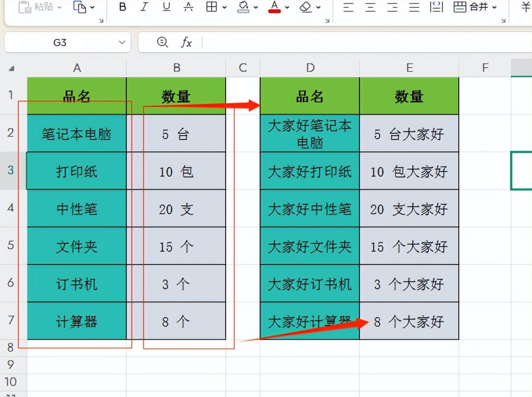Screen dimensions: 532x397
Task: Click cell '8 个大家好' in column E
Action: [x=409, y=321]
